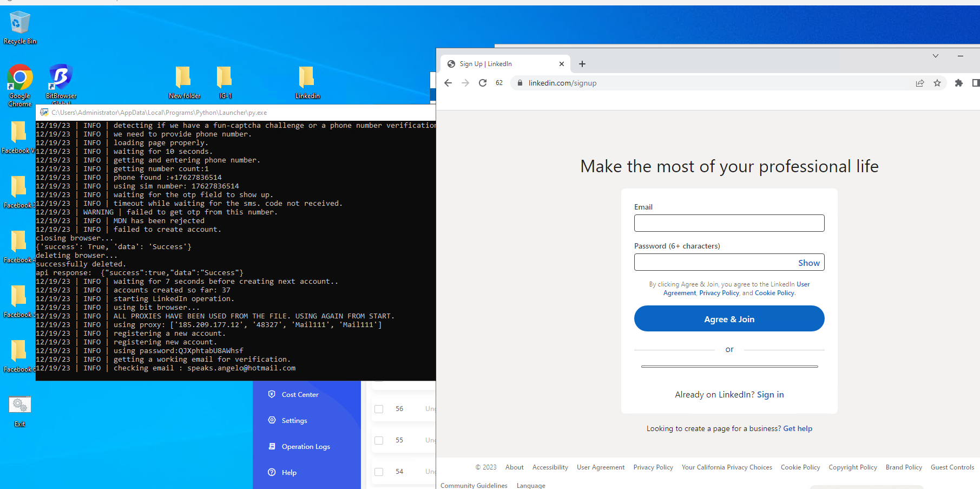This screenshot has width=980, height=489.
Task: Check the checkbox for row 55
Action: click(x=379, y=440)
